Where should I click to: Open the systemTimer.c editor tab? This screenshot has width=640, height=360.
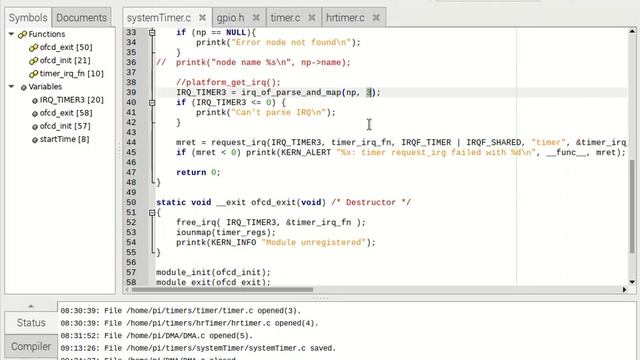pos(159,18)
